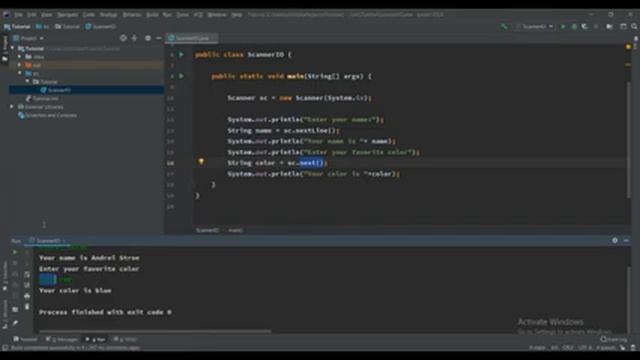Viewport: 640px width, 360px height.
Task: Click 'Your color is blue' console output
Action: [75, 291]
